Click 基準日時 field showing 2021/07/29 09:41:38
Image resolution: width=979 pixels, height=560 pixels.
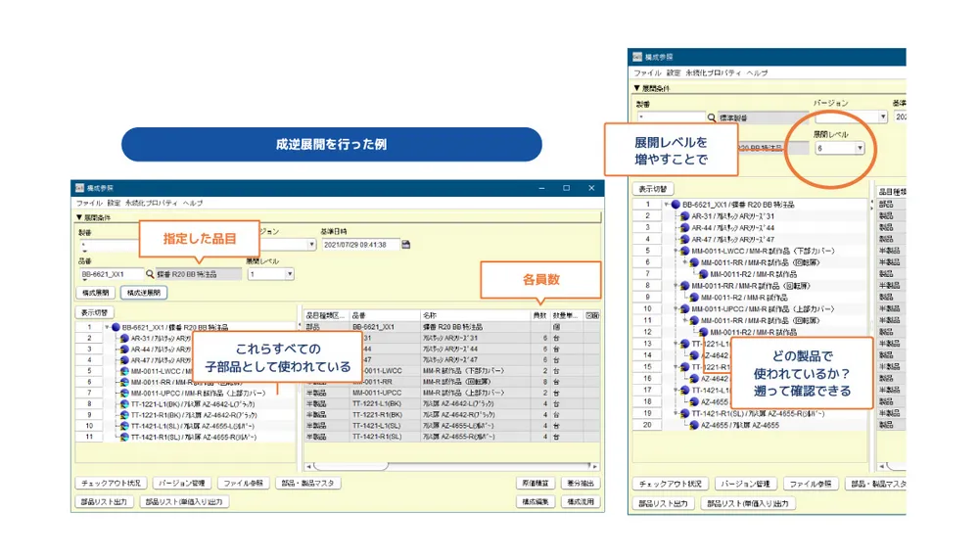(x=360, y=245)
